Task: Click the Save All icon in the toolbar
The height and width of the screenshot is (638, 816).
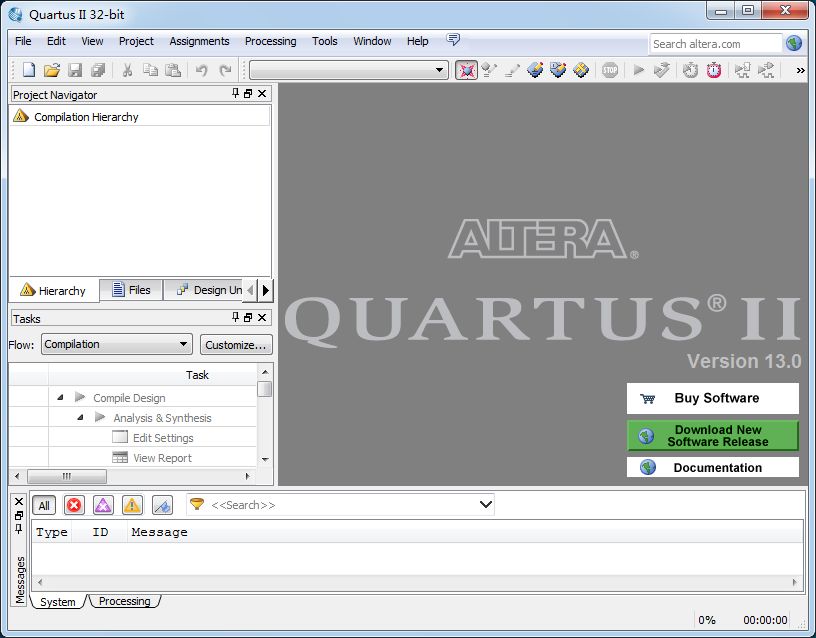Action: point(98,70)
